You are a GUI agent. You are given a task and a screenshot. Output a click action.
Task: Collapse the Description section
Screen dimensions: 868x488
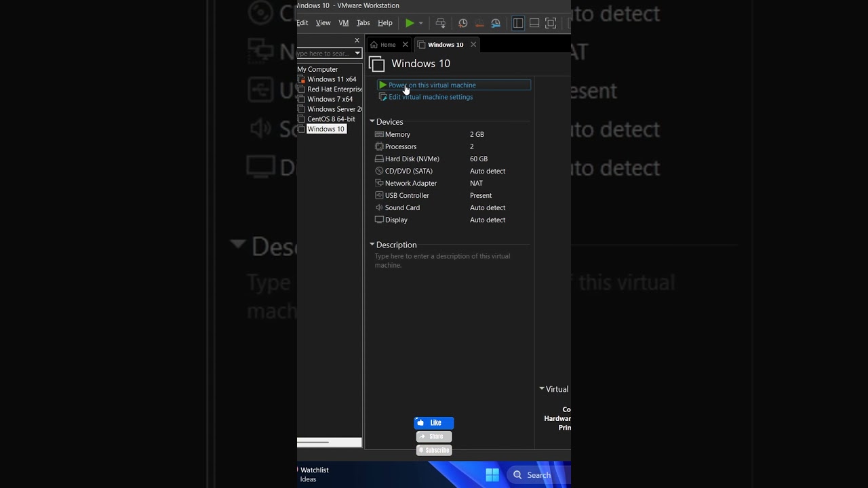click(x=372, y=245)
